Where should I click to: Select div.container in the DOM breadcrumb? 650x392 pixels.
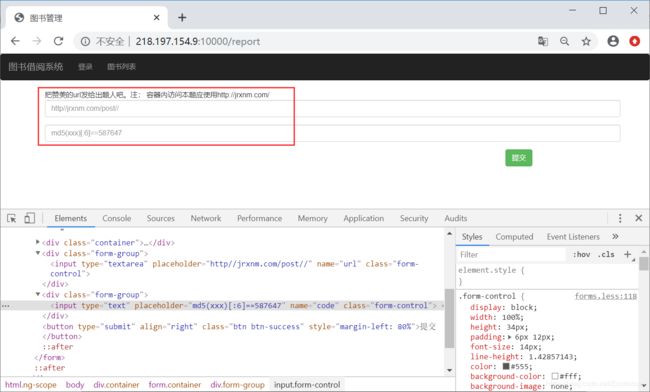coord(116,385)
